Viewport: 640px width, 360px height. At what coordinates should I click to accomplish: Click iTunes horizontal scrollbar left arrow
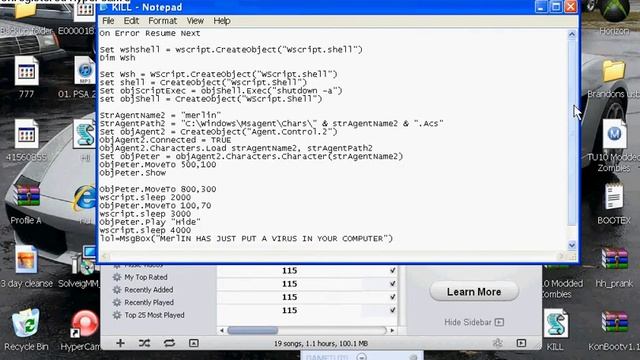tap(222, 330)
